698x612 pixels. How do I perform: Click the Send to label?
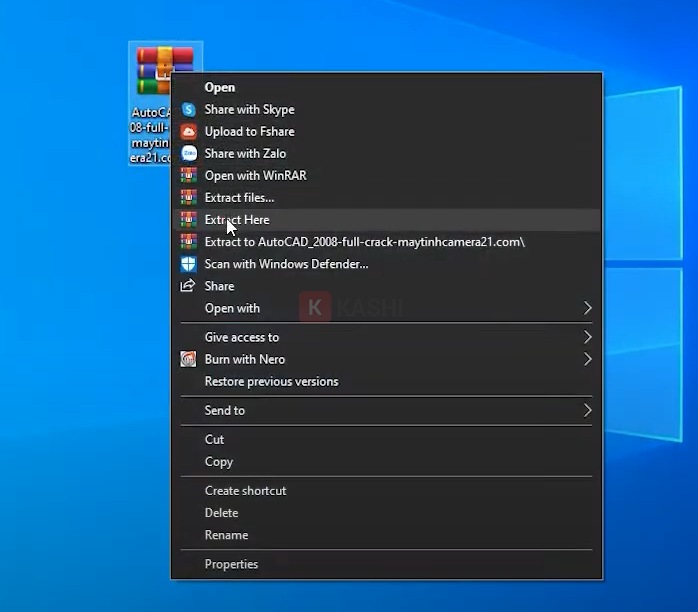pyautogui.click(x=225, y=410)
